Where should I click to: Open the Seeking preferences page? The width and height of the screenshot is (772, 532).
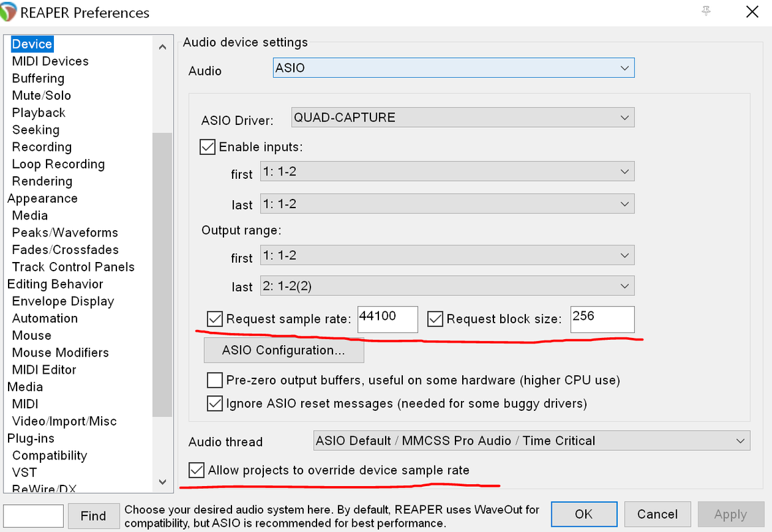[x=35, y=130]
